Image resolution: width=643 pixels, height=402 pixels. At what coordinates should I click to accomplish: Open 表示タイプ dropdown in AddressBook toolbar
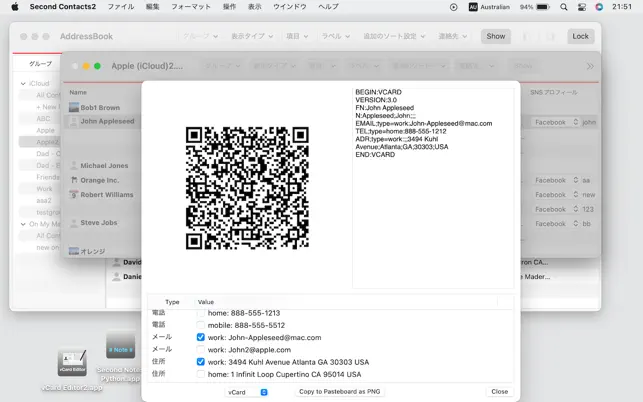point(252,36)
